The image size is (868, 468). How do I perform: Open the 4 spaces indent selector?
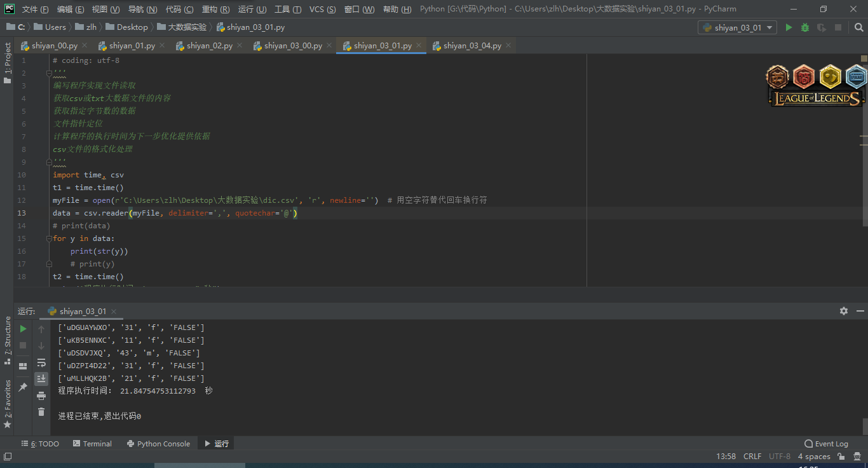click(813, 457)
